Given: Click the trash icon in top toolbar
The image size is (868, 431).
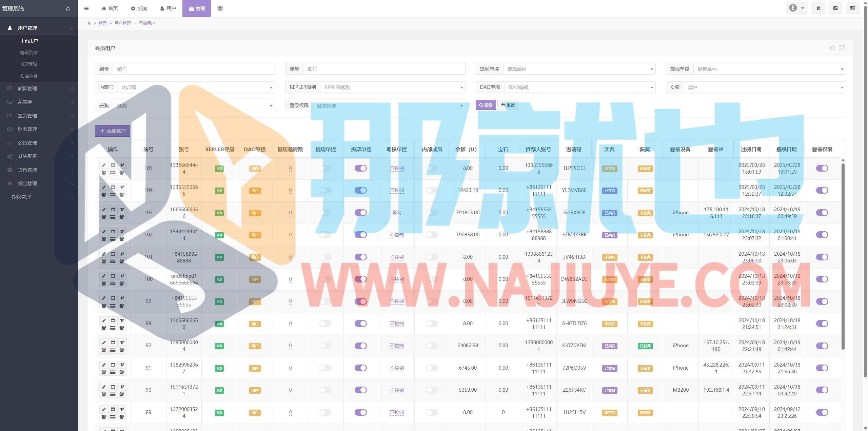Looking at the screenshot, I should click(818, 8).
